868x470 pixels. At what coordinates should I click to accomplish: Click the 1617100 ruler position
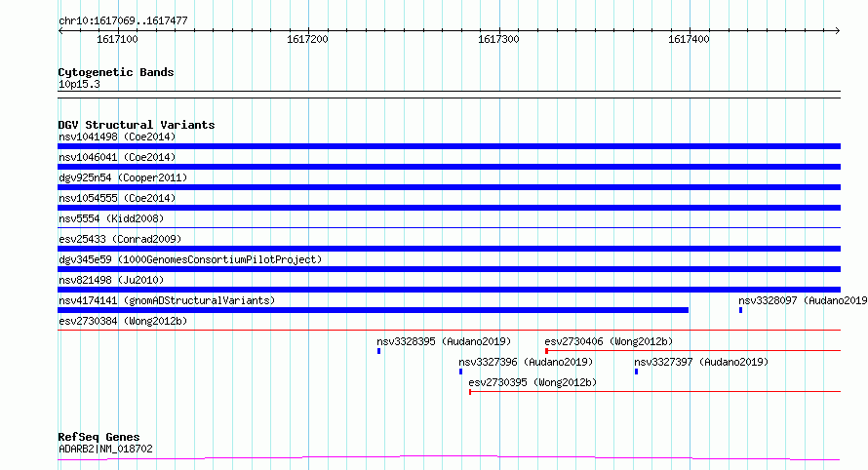[117, 39]
